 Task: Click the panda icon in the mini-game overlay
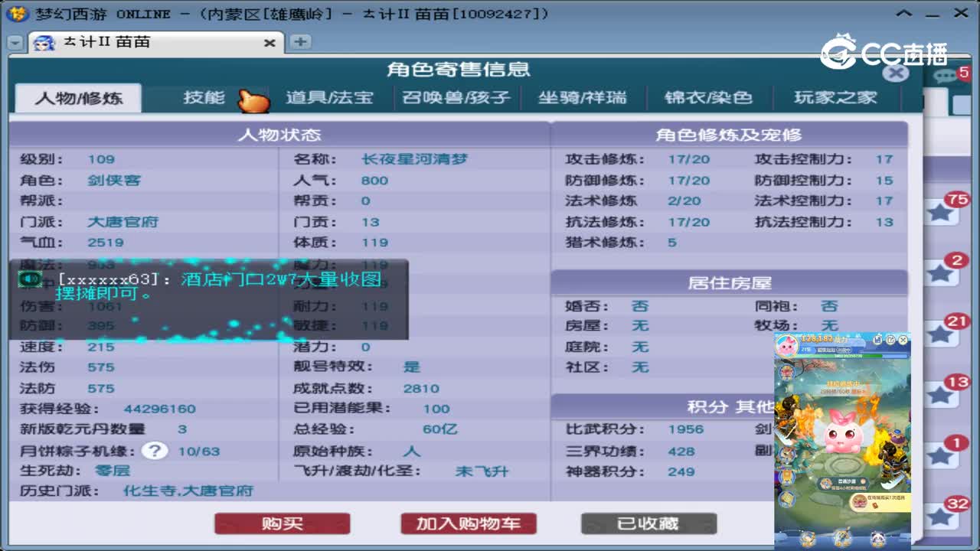pos(878,537)
